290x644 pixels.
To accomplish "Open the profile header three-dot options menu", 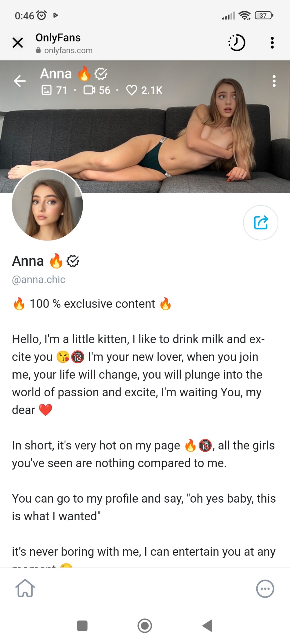I will pos(274,81).
